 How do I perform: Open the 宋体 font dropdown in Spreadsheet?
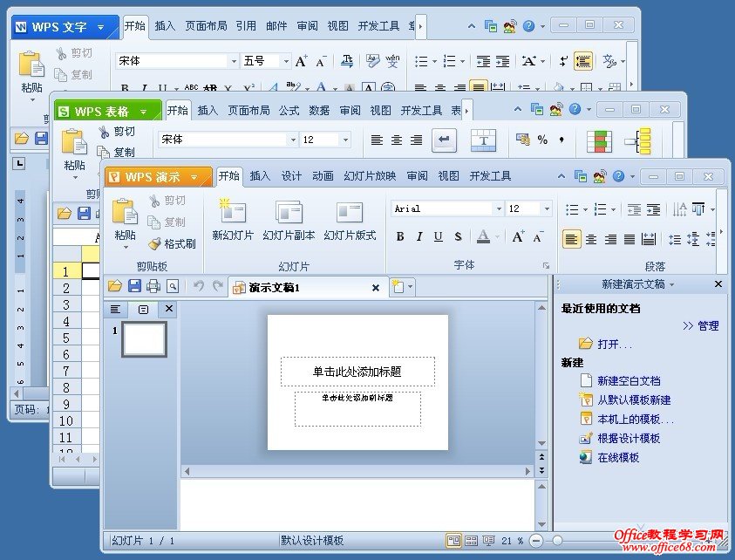tap(293, 140)
